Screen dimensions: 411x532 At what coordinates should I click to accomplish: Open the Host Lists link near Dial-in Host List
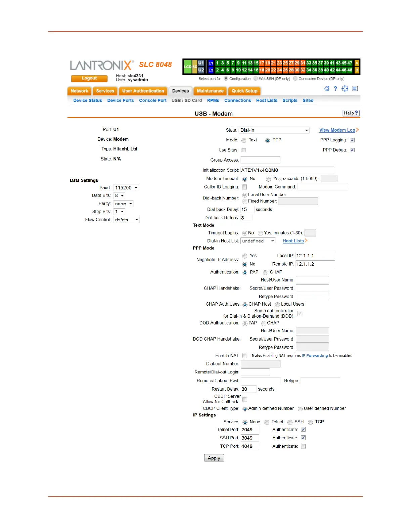click(x=293, y=241)
